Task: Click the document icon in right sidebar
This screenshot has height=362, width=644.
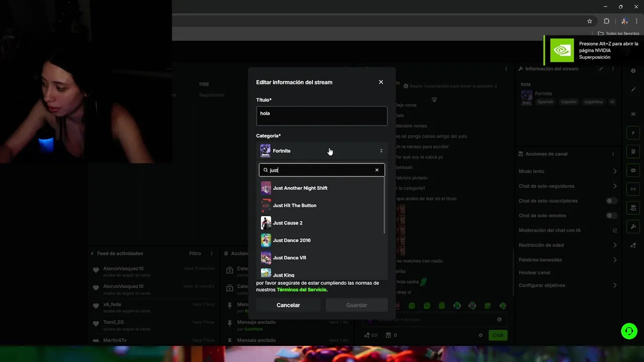Action: [x=633, y=152]
